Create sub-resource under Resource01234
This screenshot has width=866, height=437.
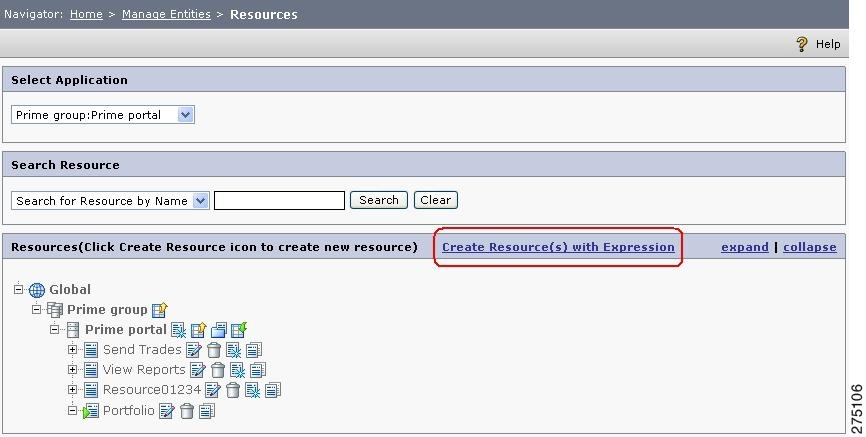pyautogui.click(x=252, y=391)
